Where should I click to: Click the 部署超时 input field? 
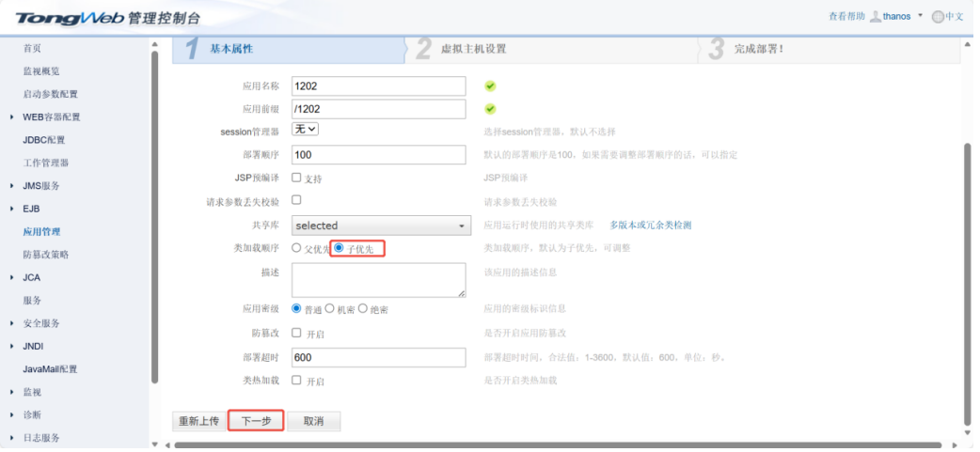pyautogui.click(x=379, y=357)
